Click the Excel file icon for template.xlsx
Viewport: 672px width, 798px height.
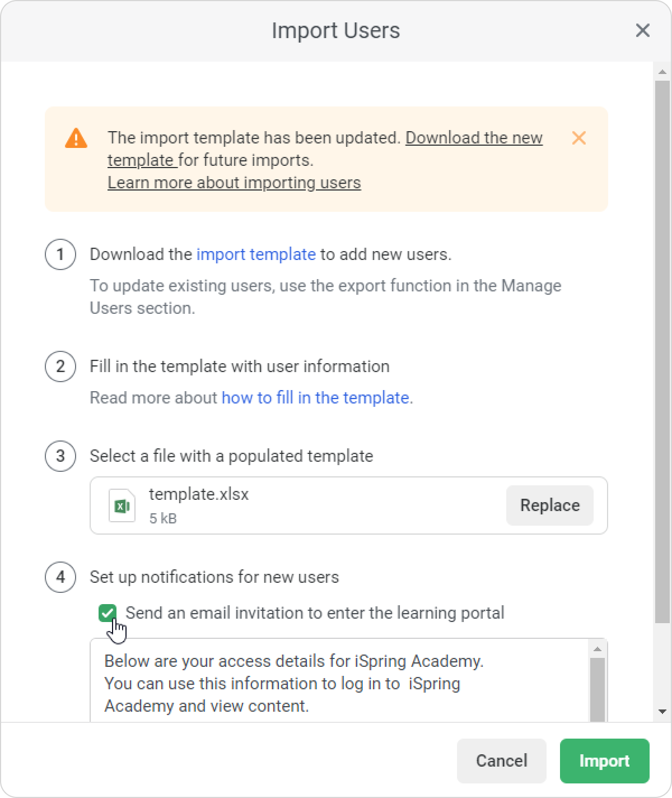(x=122, y=505)
